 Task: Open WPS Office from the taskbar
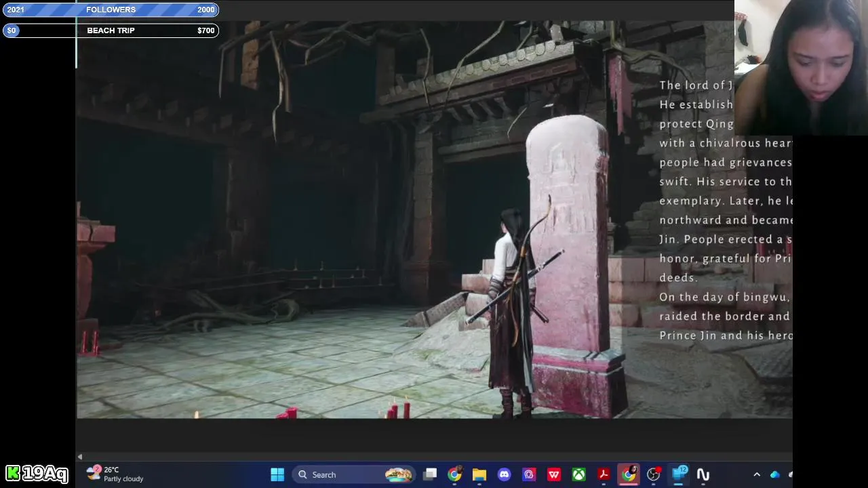(554, 474)
